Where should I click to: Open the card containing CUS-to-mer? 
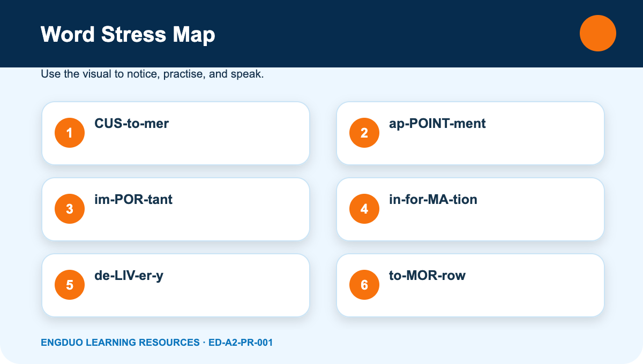(x=176, y=133)
